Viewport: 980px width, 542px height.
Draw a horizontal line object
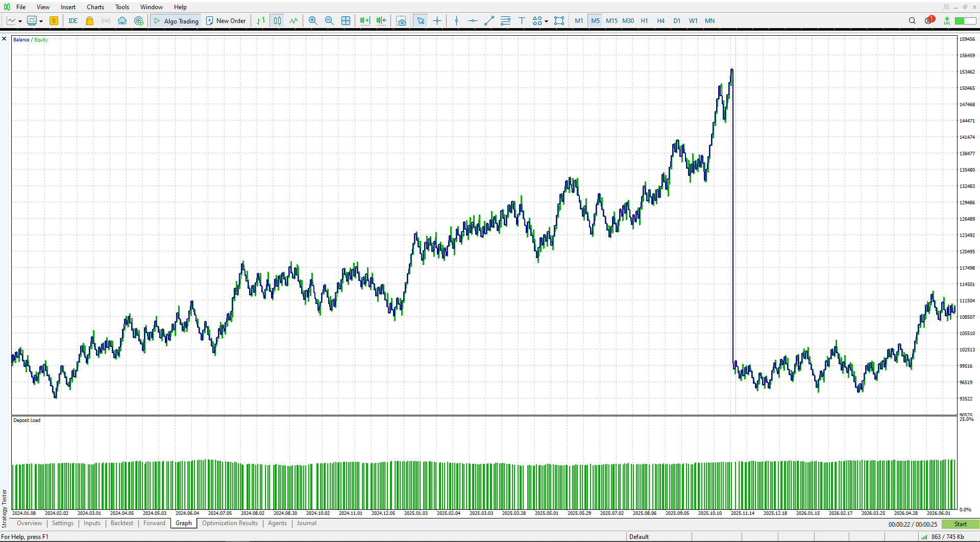click(473, 21)
